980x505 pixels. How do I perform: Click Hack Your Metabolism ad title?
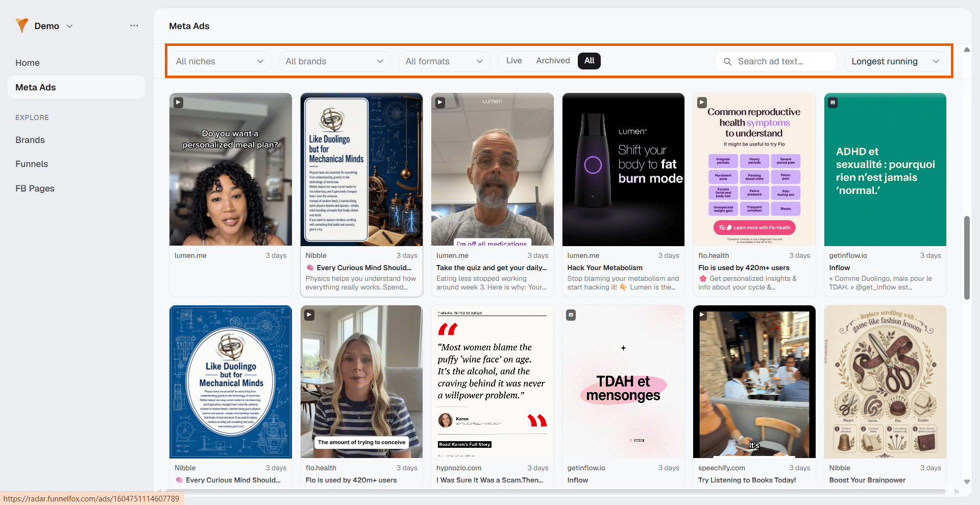pyautogui.click(x=605, y=268)
